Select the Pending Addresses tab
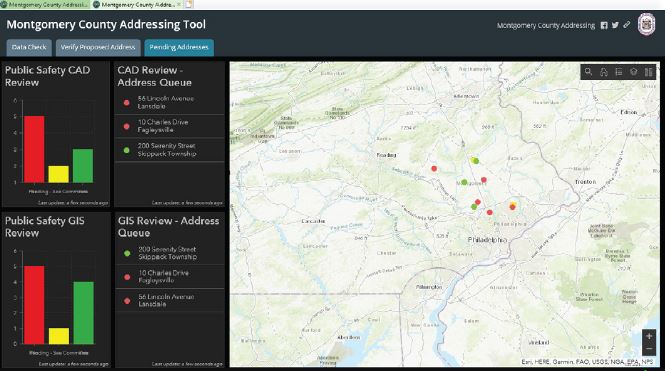 tap(179, 47)
